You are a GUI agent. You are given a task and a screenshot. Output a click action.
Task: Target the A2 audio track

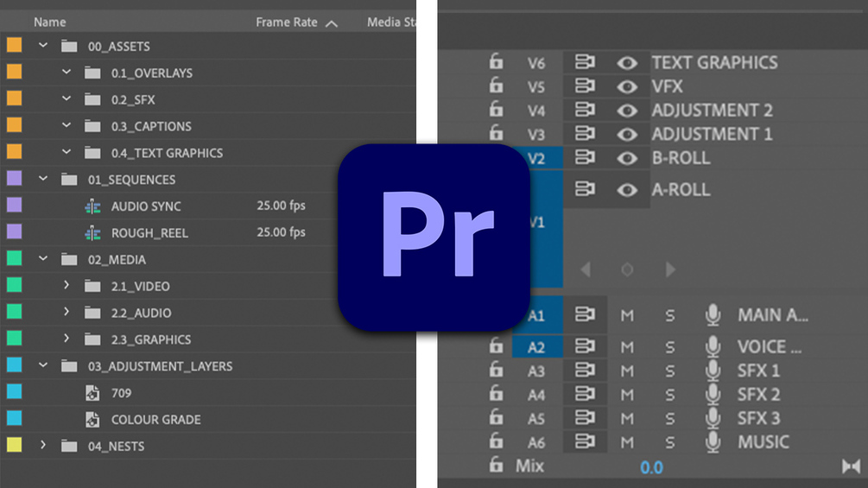pyautogui.click(x=537, y=347)
